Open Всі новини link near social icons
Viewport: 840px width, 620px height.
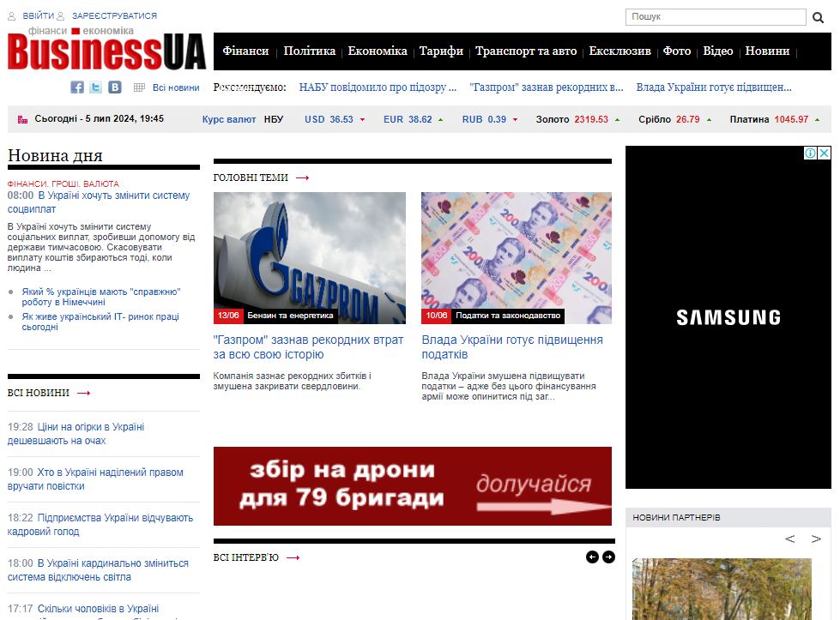click(176, 87)
